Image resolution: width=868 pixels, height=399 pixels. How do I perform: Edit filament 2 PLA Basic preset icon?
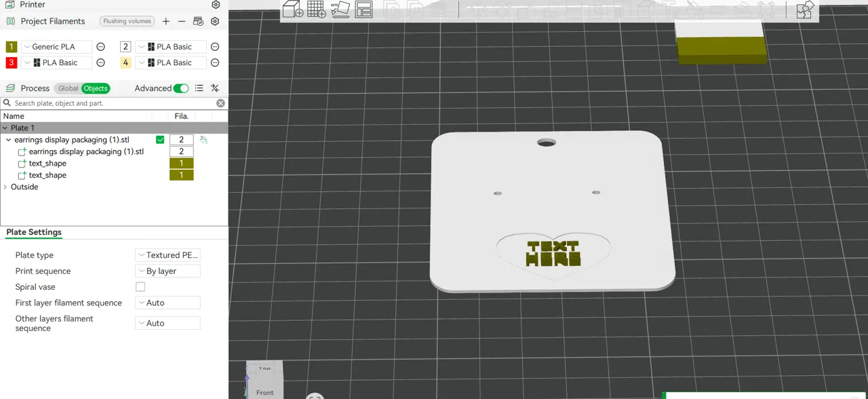click(x=215, y=47)
